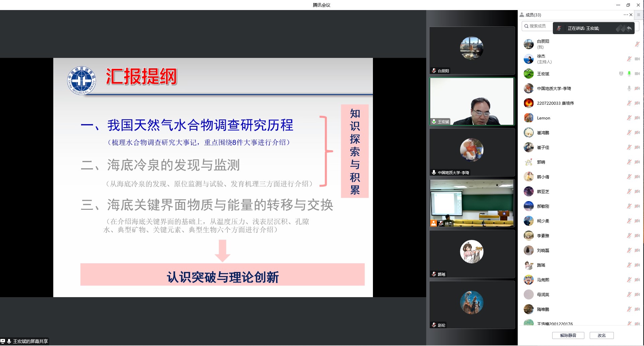Click 王宏斌's camera icon in the member list

pos(637,74)
